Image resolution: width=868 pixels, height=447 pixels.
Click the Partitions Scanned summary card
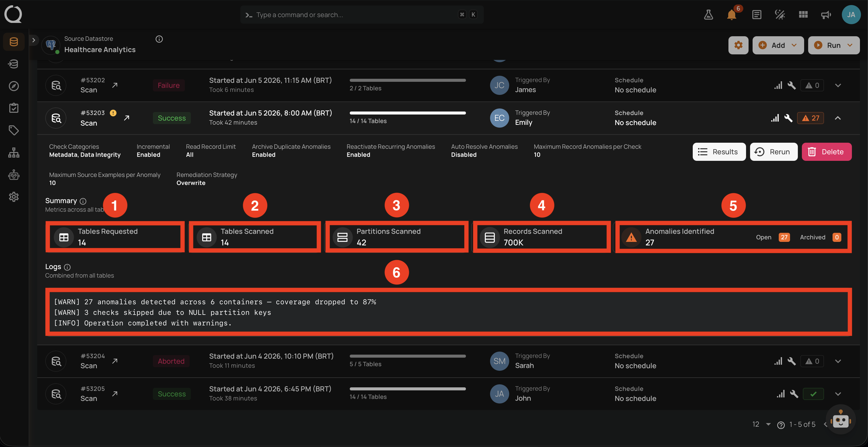397,237
